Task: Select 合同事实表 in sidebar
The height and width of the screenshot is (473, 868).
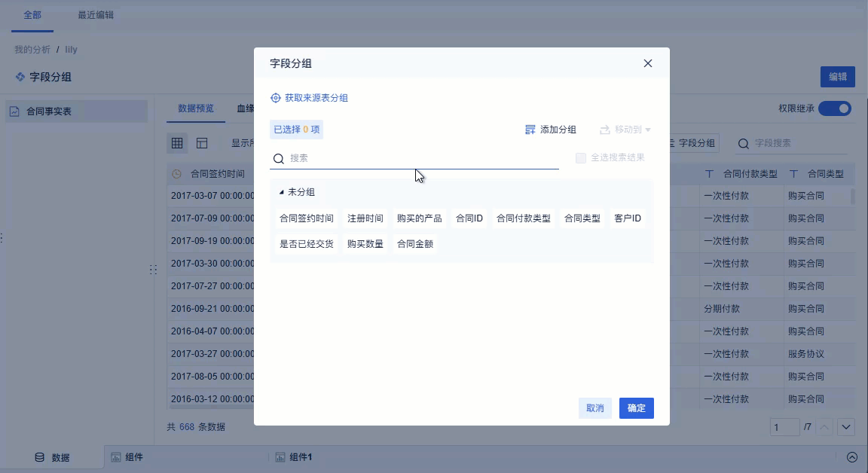Action: (76, 111)
